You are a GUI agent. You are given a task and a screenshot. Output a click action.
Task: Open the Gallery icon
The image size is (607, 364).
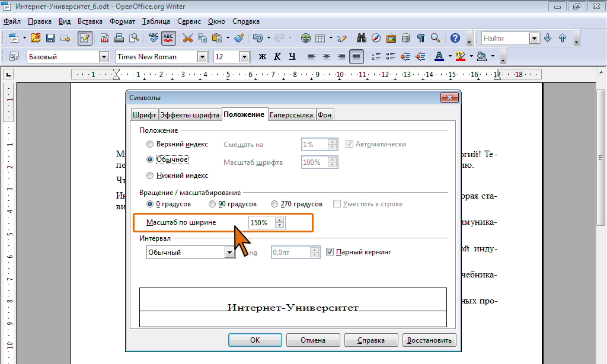391,38
